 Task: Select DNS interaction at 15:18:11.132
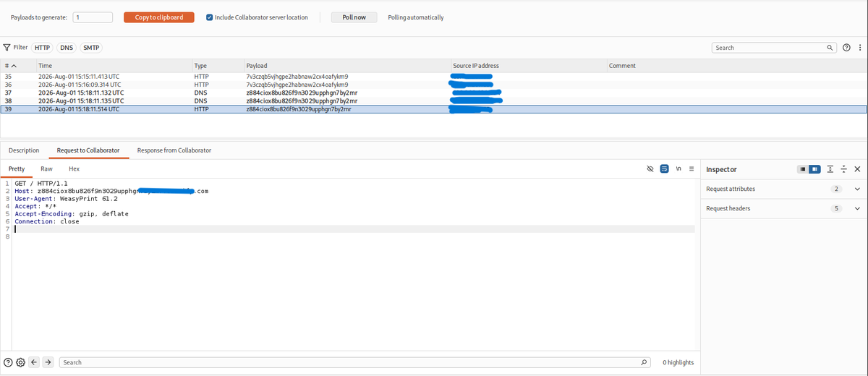[434, 93]
